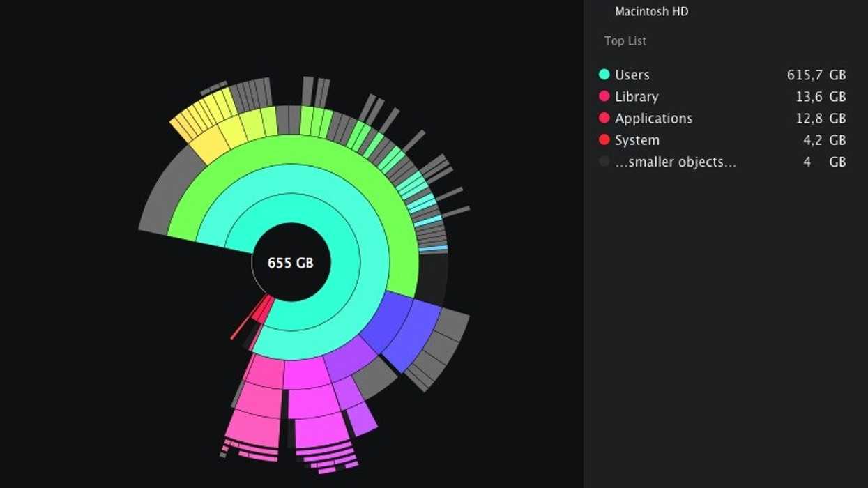
Task: Click the pink dot beside Library
Action: pos(604,96)
